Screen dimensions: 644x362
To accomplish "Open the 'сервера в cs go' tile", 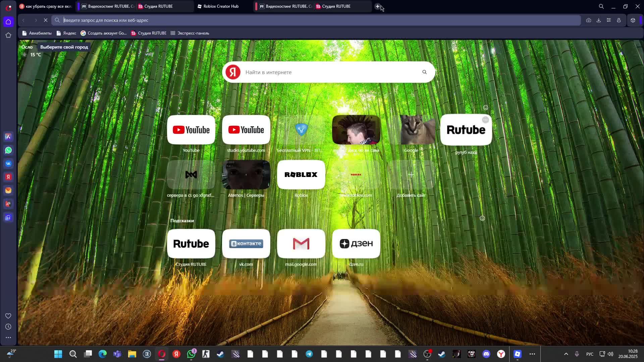I will [191, 175].
